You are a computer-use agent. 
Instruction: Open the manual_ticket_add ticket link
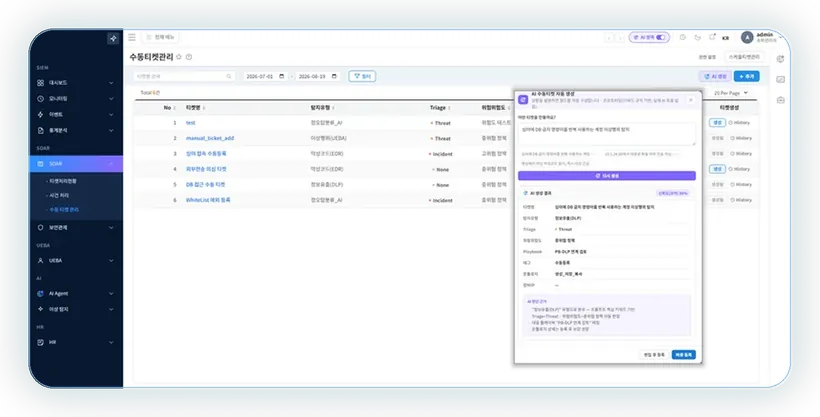[210, 138]
